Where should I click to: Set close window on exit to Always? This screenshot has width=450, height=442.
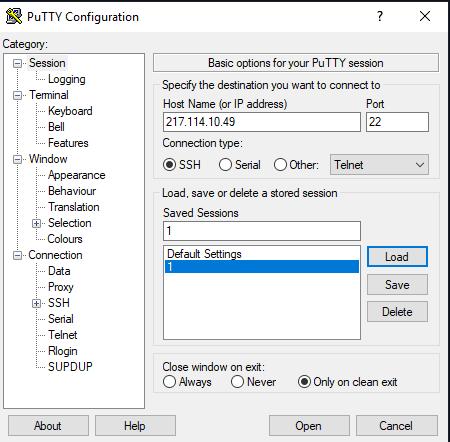(169, 382)
